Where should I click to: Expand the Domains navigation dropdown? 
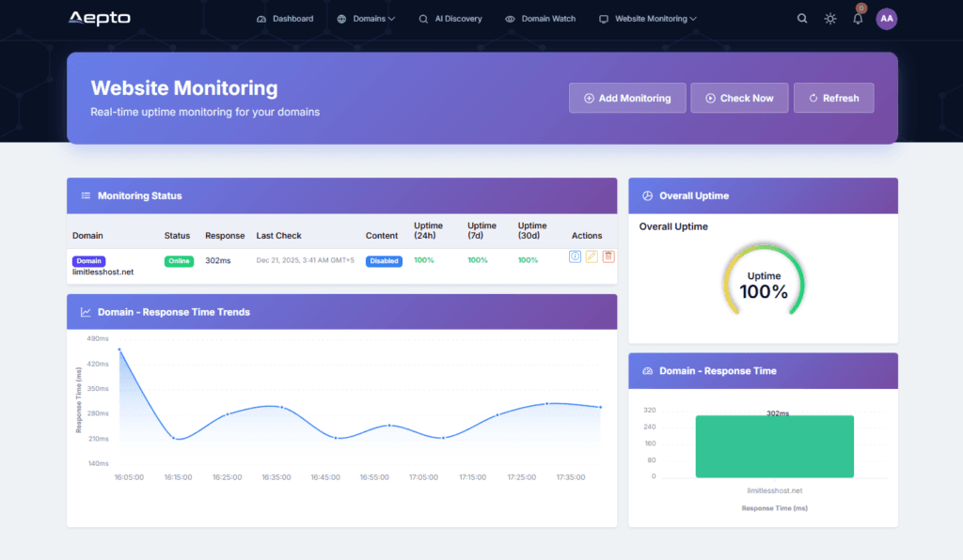pos(366,18)
